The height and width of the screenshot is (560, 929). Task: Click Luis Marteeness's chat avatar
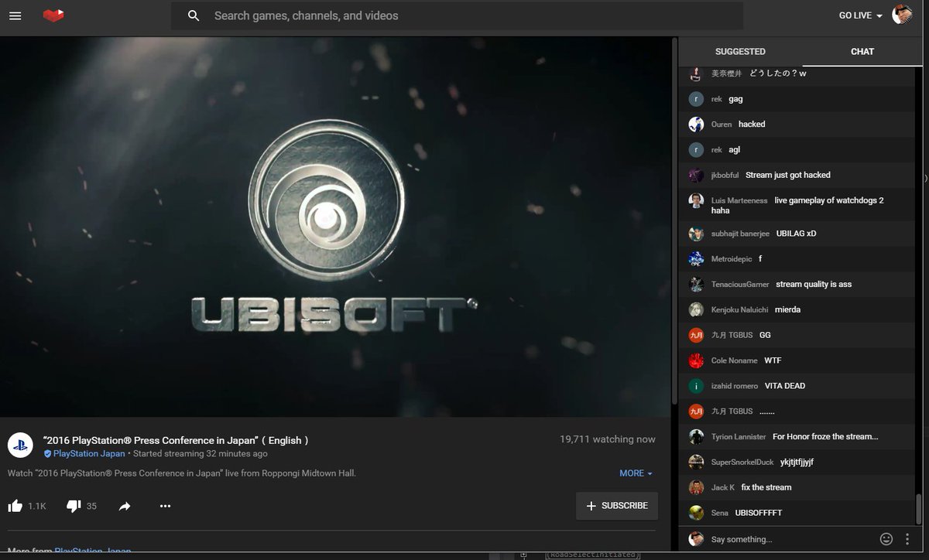point(696,201)
